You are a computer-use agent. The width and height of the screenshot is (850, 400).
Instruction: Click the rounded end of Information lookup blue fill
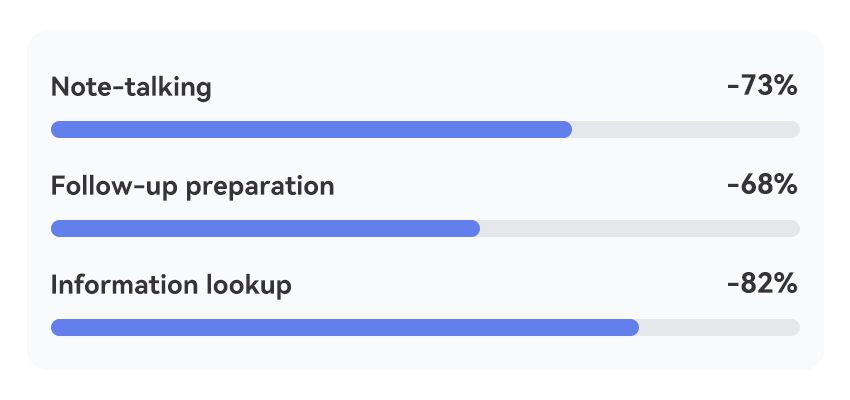click(x=632, y=327)
